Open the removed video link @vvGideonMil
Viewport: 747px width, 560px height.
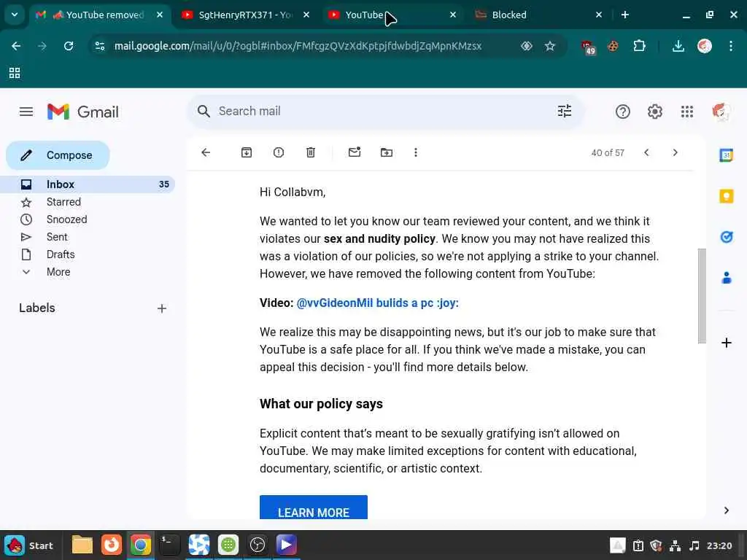click(x=377, y=303)
